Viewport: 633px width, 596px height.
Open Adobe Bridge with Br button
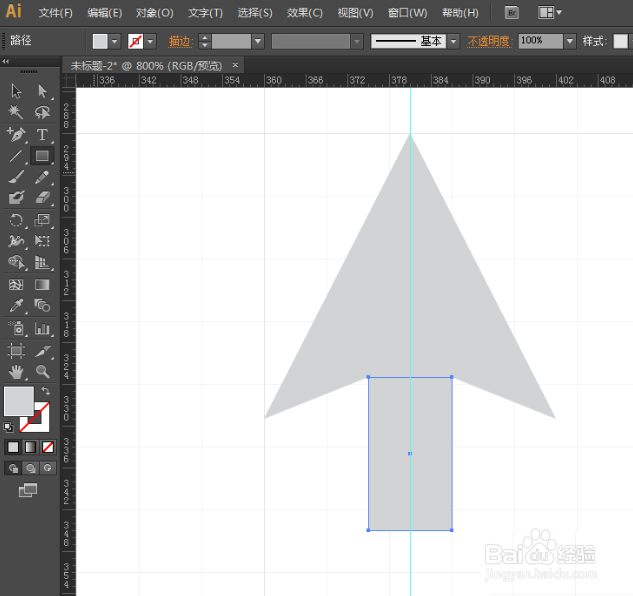(512, 13)
